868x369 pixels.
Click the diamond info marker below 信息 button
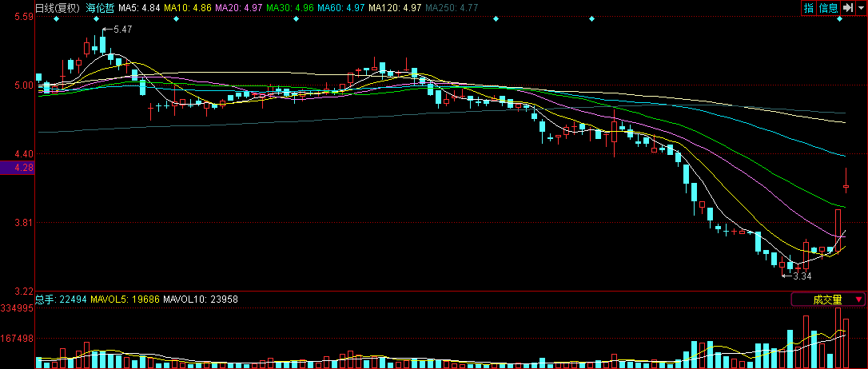coord(839,19)
